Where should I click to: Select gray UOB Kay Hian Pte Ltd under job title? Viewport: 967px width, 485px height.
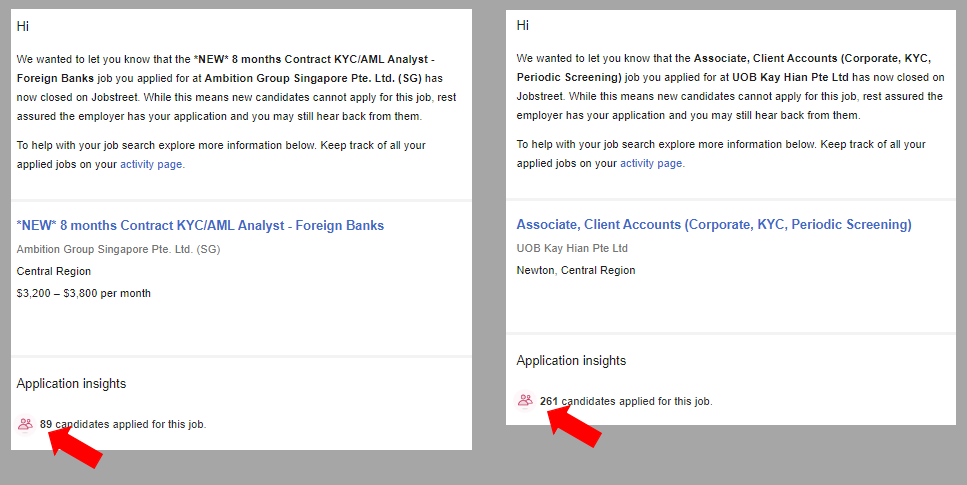tap(572, 248)
